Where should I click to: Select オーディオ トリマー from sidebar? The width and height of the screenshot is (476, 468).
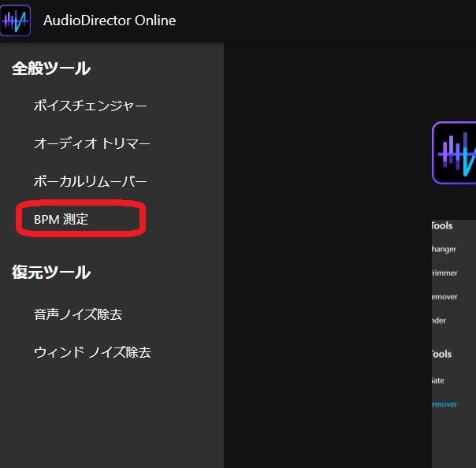(x=92, y=143)
